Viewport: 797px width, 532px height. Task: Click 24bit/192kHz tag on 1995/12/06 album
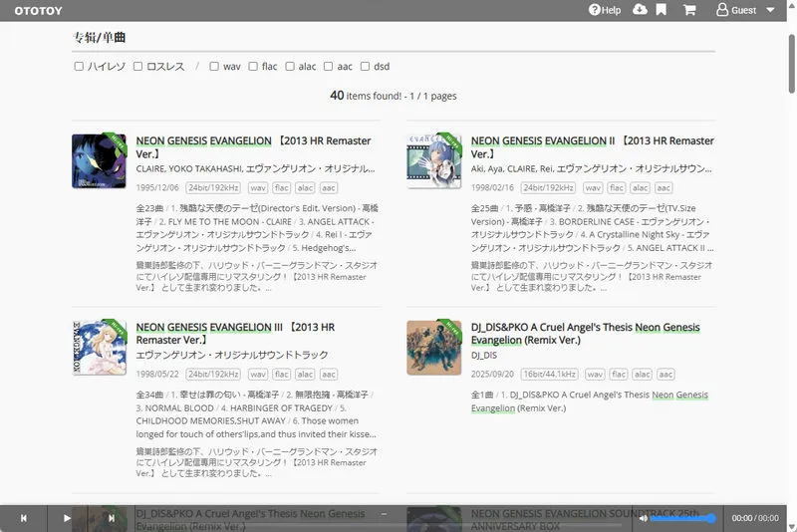click(x=213, y=188)
